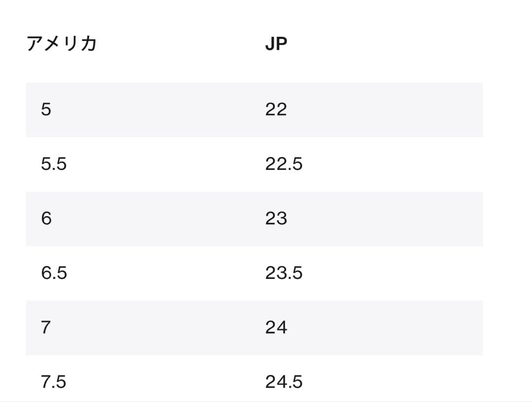Choose the US size 6 cell
This screenshot has height=402, width=532.
(x=46, y=218)
